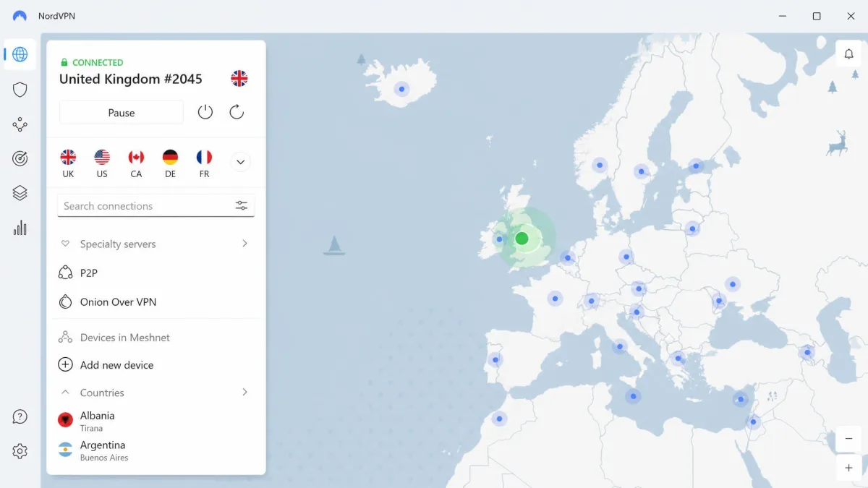Click the Portugal server dot on the map
Viewport: 868px width, 488px height.
click(x=495, y=359)
